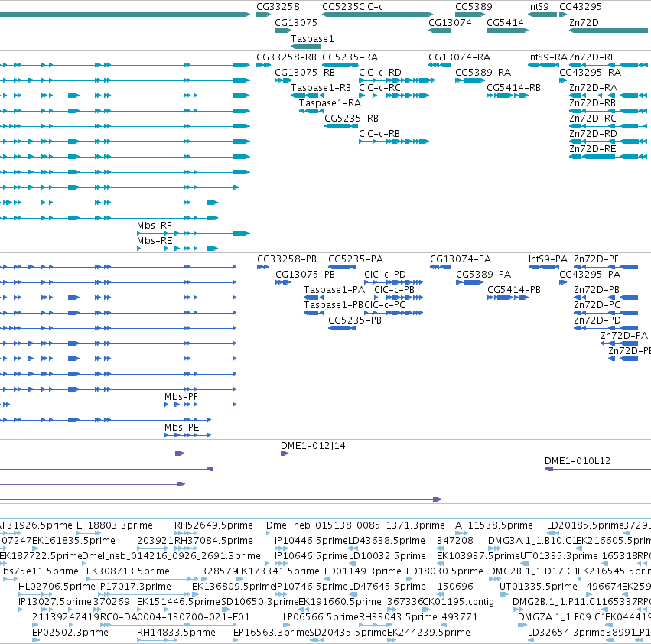This screenshot has height=644, width=651.
Task: Select the Mbs-RE transcript
Action: pos(177,249)
